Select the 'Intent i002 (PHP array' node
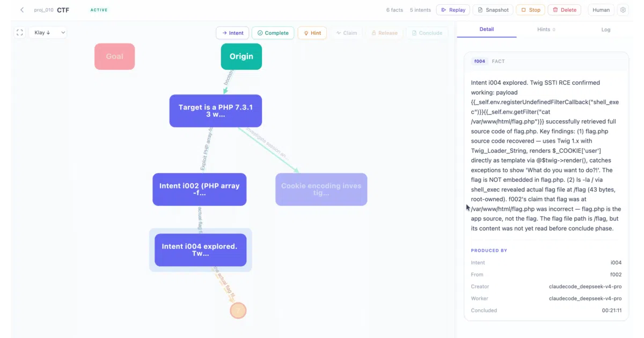Viewport: 644px width, 338px height. (x=200, y=189)
